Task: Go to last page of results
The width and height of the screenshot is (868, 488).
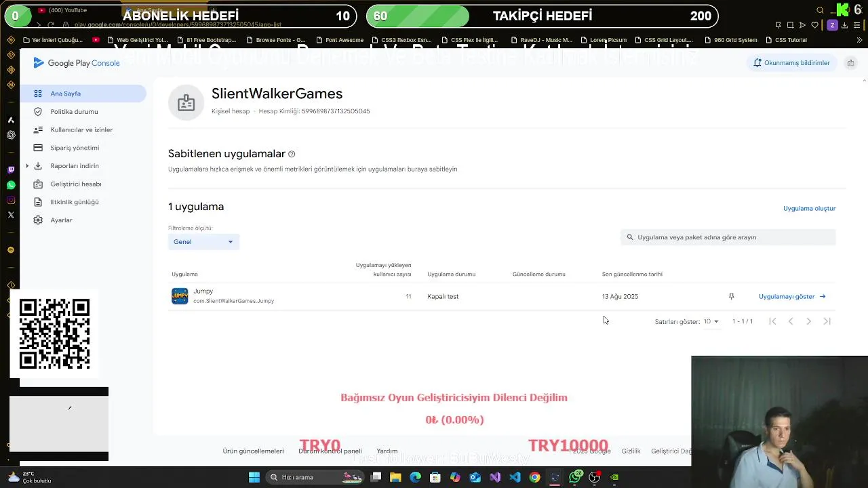Action: [x=827, y=321]
